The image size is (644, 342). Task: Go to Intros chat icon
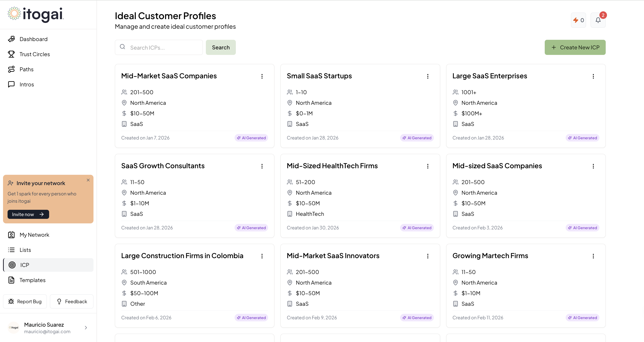click(11, 84)
